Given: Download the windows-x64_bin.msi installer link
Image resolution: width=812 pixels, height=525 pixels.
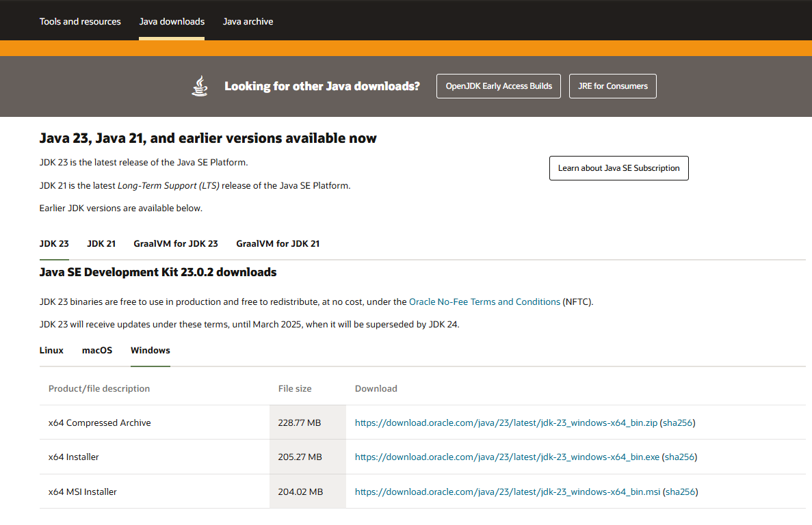Looking at the screenshot, I should point(508,492).
